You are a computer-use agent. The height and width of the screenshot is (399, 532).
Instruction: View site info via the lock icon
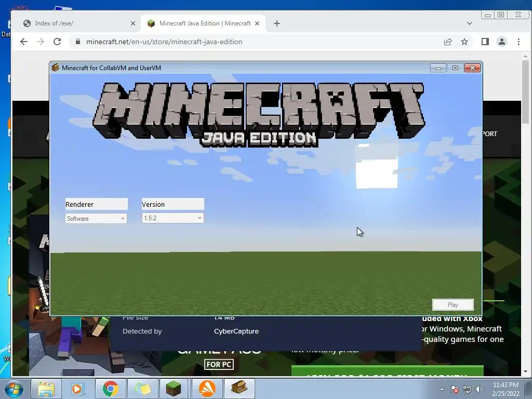pos(78,42)
